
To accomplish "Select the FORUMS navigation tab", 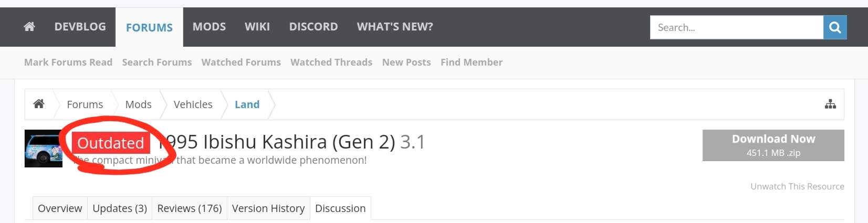I will (149, 27).
